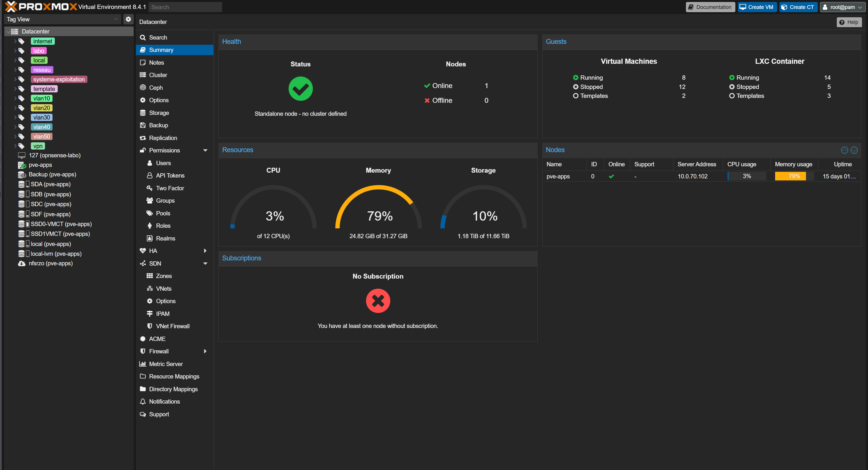868x470 pixels.
Task: Click the nfsrzo storage cloud icon
Action: 22,263
